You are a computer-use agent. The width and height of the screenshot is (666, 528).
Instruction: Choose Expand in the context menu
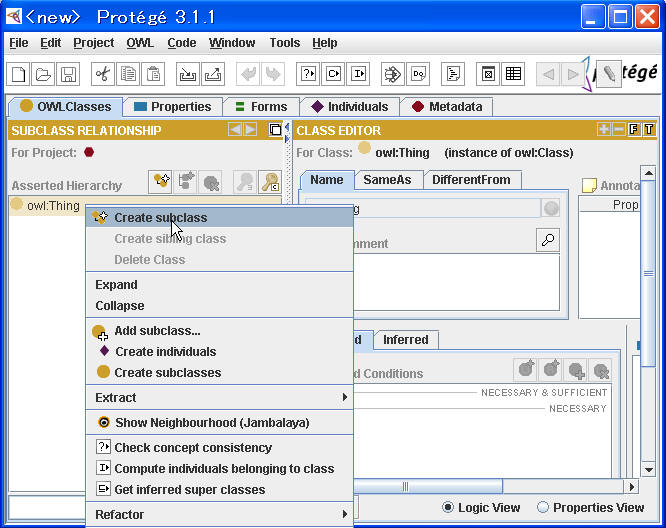pyautogui.click(x=117, y=285)
